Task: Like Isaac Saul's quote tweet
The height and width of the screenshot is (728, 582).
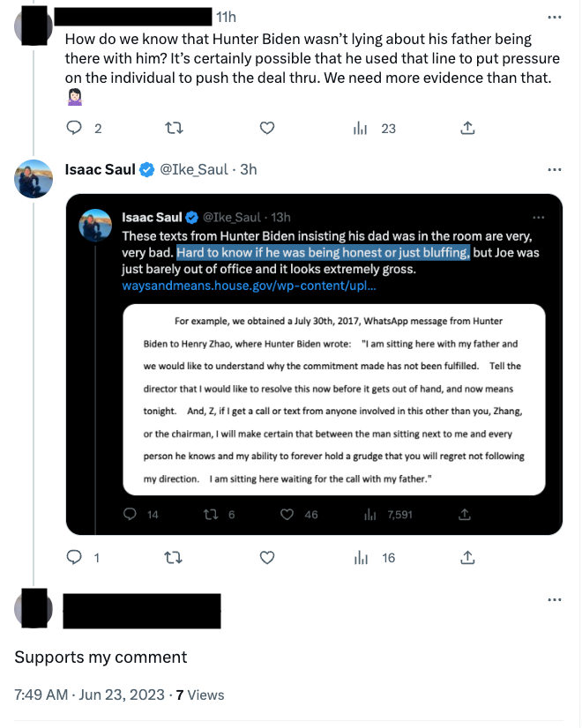Action: [x=267, y=557]
